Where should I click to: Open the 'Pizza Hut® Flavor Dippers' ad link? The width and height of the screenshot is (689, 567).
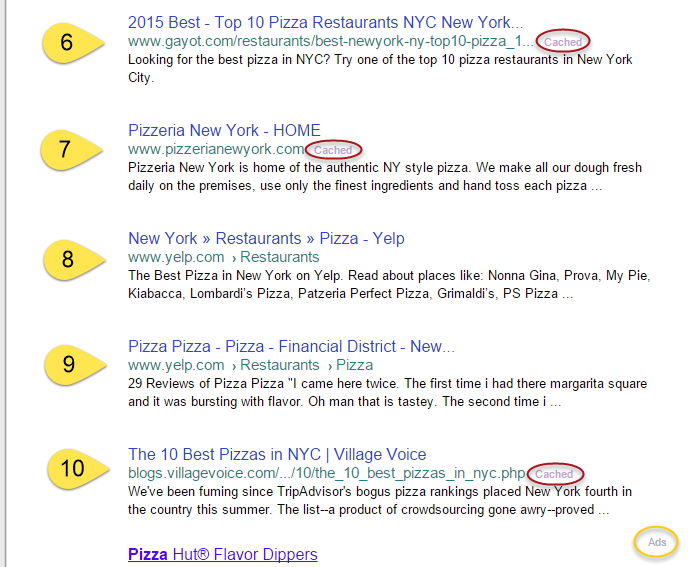[x=222, y=555]
